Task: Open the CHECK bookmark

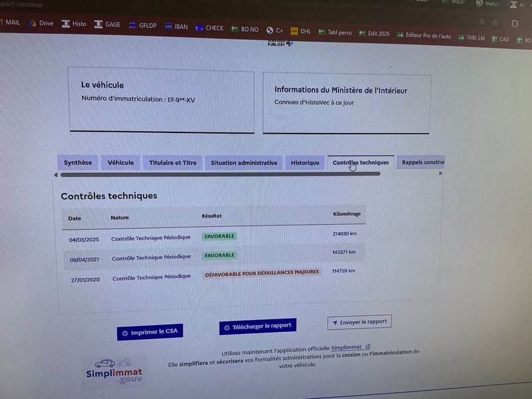Action: pyautogui.click(x=209, y=28)
